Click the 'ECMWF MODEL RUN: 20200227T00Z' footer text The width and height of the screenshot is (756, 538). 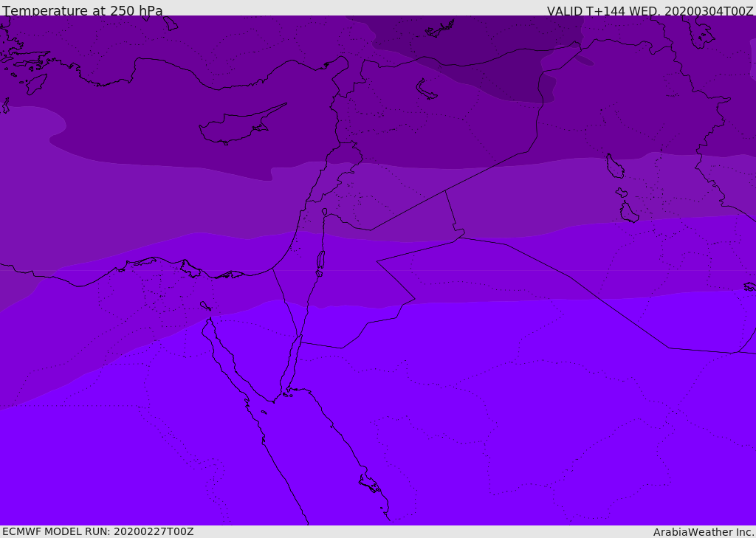(x=98, y=531)
